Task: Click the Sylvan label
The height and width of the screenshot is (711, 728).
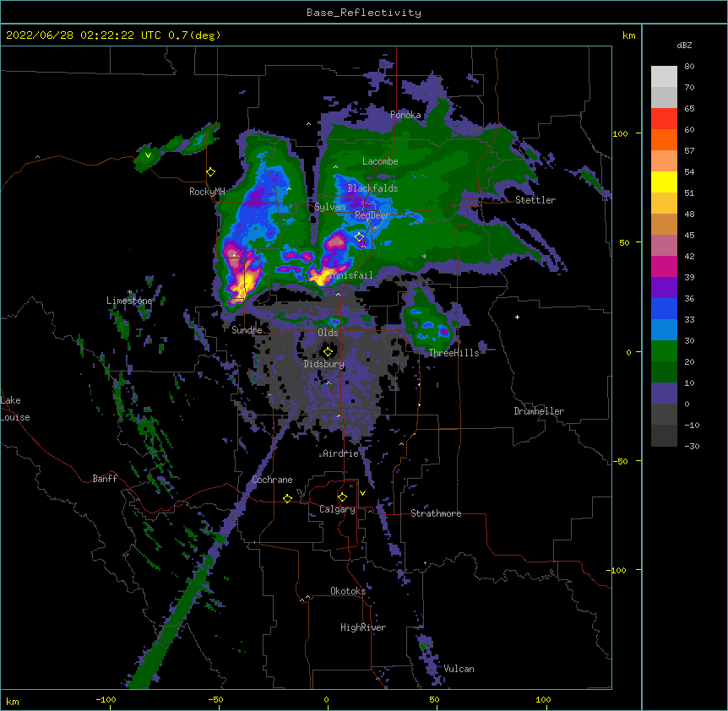Action: pos(329,207)
